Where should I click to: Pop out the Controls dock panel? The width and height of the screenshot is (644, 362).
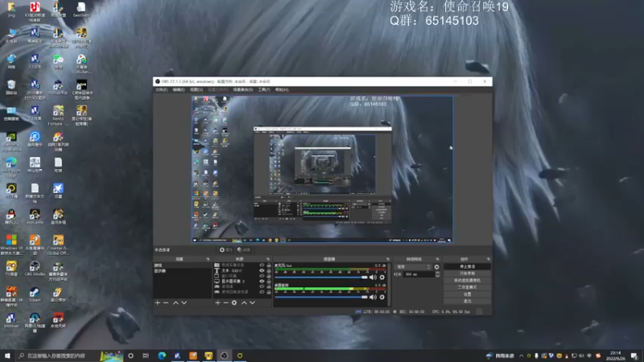(488, 259)
